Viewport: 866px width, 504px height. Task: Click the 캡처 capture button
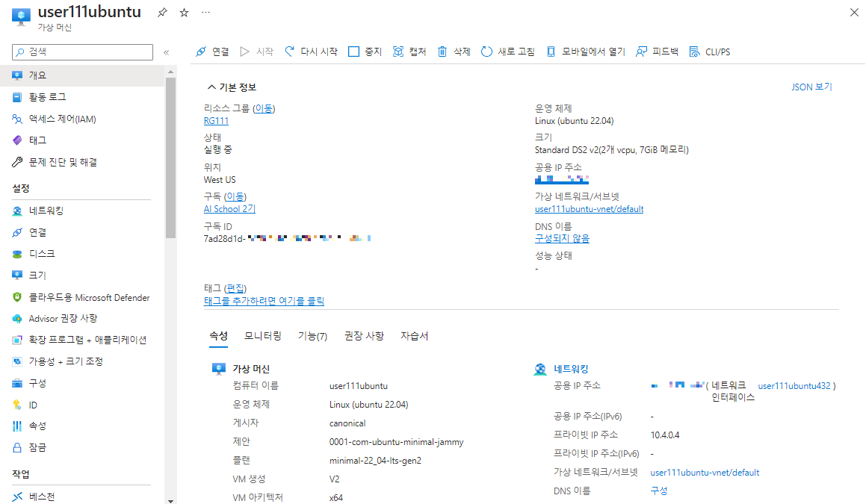coord(409,52)
